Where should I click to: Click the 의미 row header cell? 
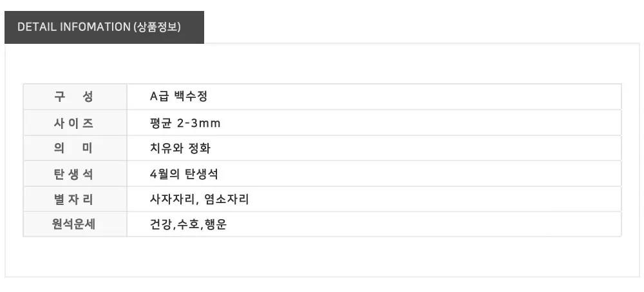[74, 148]
